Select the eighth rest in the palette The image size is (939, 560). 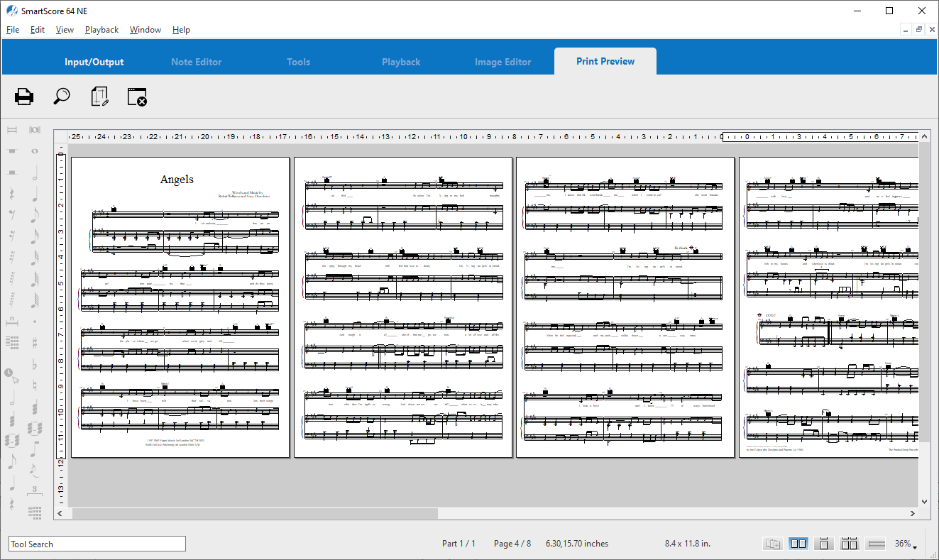coord(12,214)
